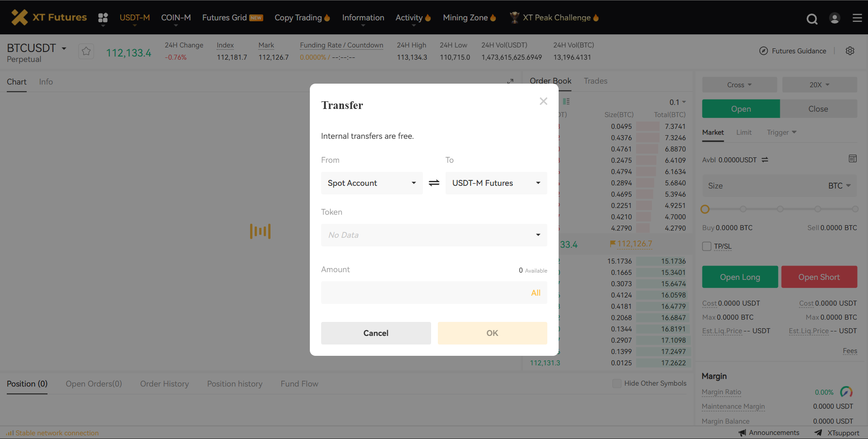The image size is (868, 439).
Task: Open the Order History tab
Action: 164,384
